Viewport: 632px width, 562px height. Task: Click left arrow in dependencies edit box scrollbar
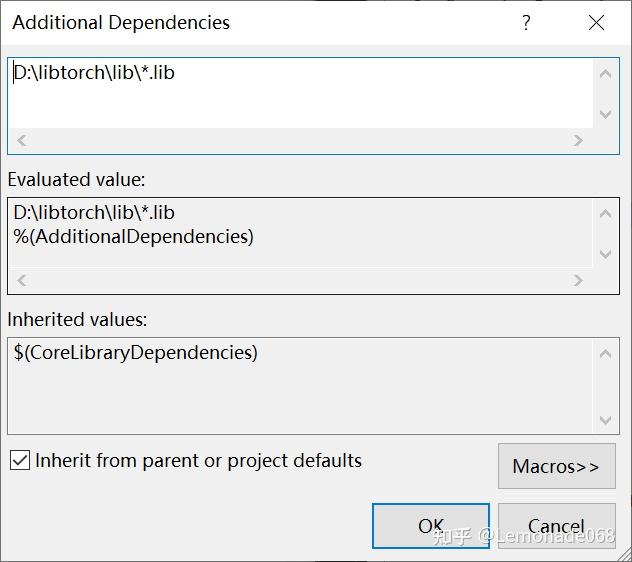click(22, 140)
